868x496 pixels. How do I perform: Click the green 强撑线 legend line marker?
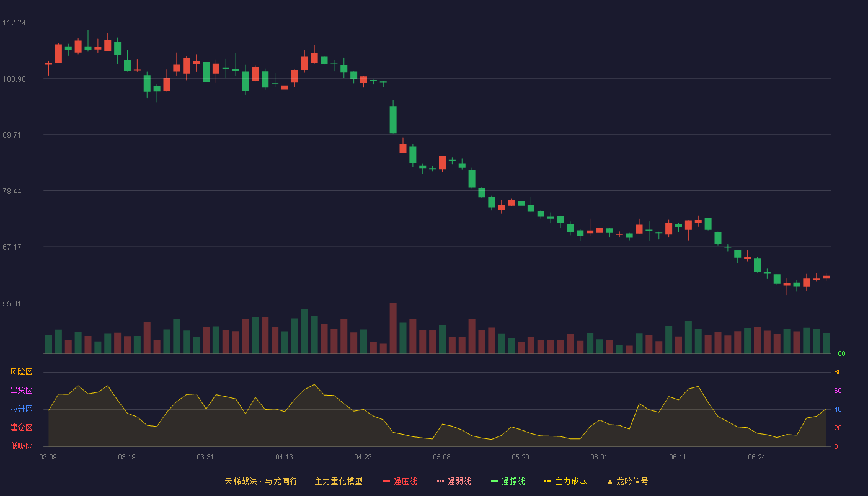494,481
